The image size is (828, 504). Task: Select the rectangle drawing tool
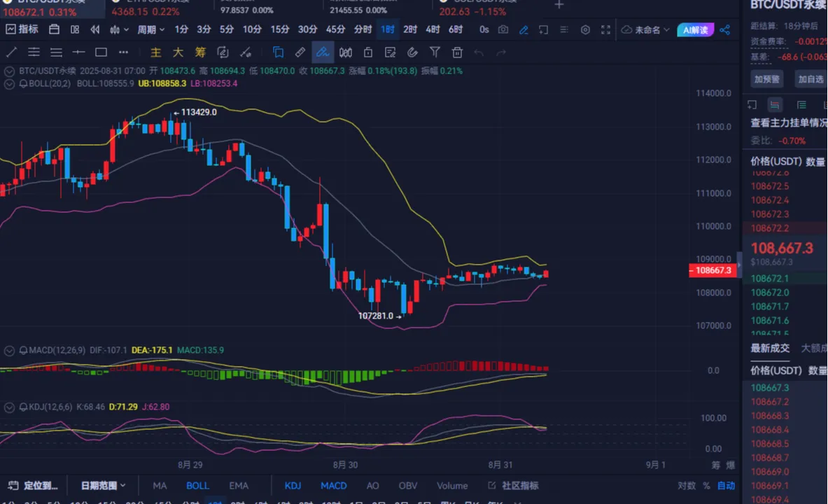click(x=101, y=52)
